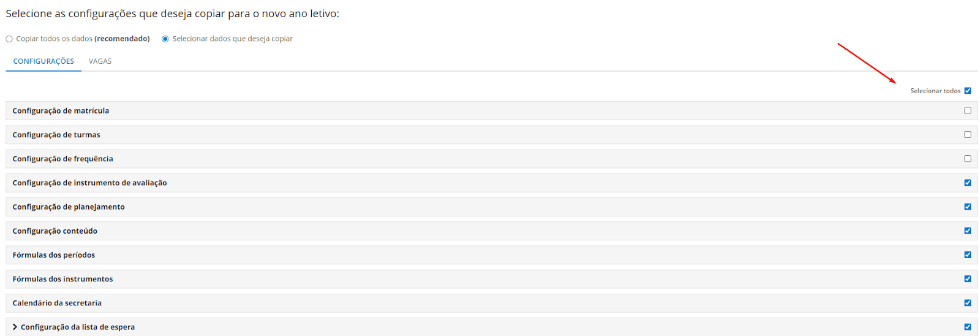
Task: Disable the 'Configuração de planejamento' checkbox
Action: 968,207
